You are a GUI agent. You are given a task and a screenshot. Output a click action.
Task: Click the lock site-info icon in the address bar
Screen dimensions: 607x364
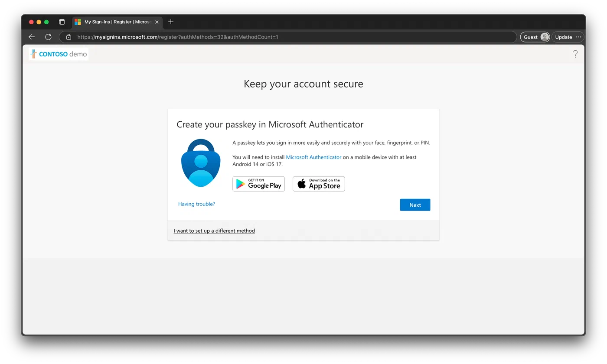coord(69,37)
